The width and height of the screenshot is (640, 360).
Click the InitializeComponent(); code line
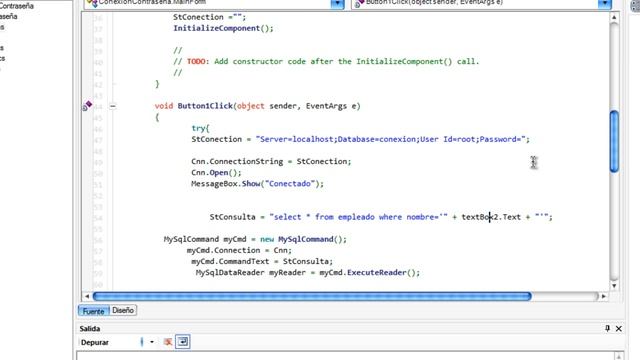click(x=223, y=28)
